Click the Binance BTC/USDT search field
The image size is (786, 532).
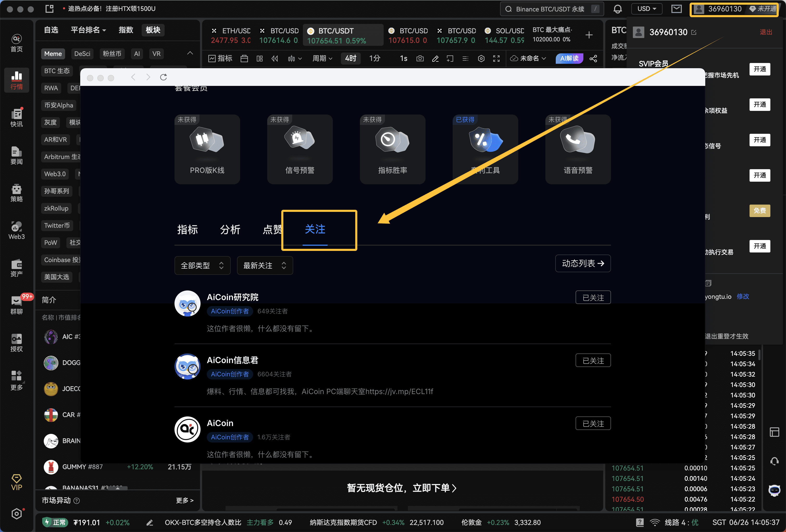552,9
